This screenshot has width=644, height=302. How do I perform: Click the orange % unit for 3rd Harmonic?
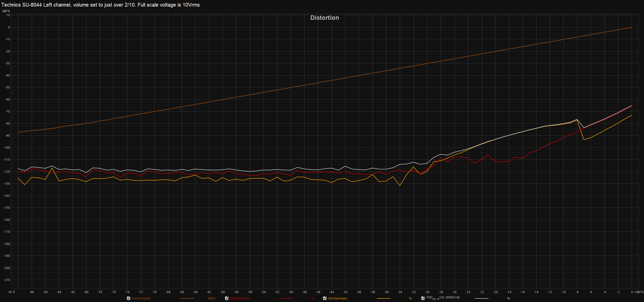coord(410,298)
